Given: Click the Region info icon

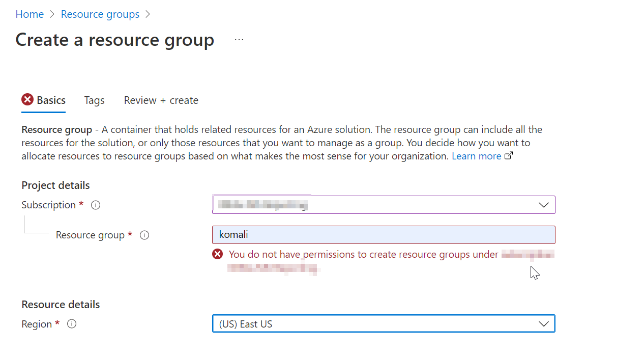Looking at the screenshot, I should click(72, 324).
